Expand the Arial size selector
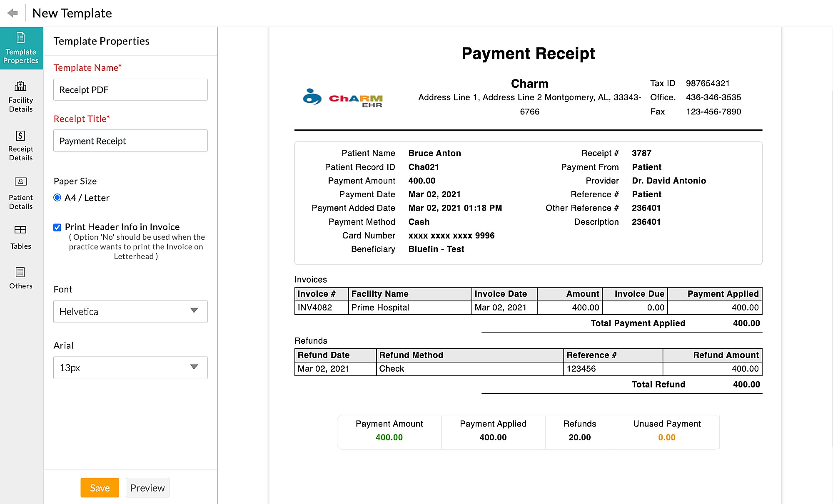This screenshot has height=504, width=833. click(130, 367)
